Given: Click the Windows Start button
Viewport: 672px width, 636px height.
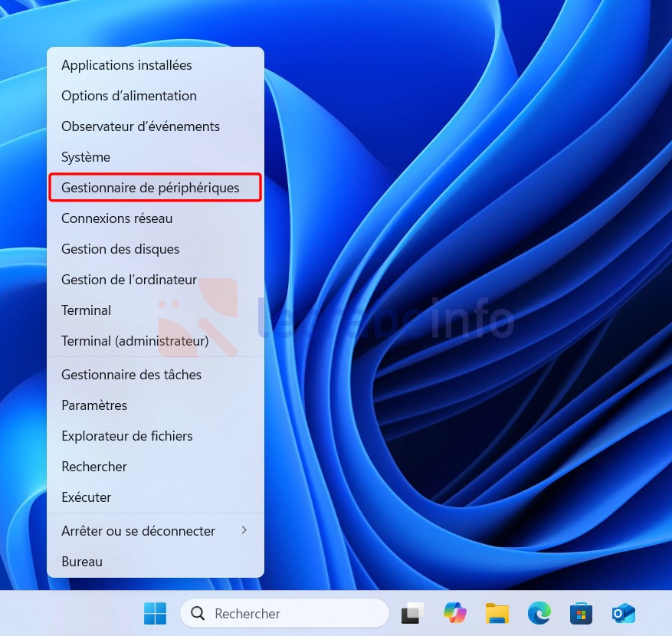Looking at the screenshot, I should click(155, 613).
